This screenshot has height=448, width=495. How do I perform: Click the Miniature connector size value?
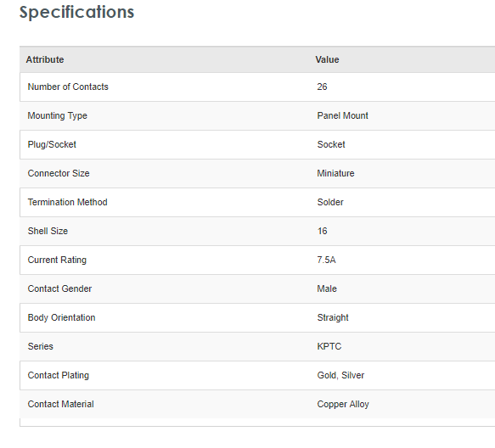pos(335,173)
